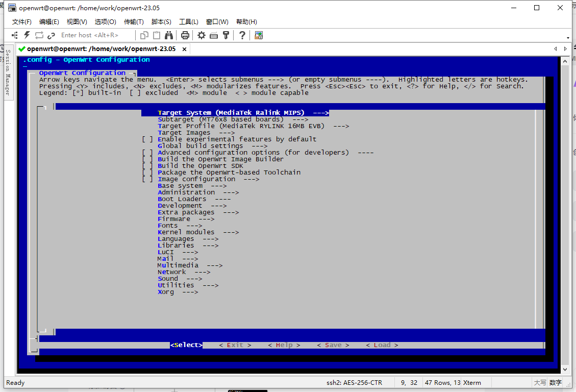This screenshot has width=576, height=392.
Task: Open Find with the binoculars icon
Action: (168, 35)
